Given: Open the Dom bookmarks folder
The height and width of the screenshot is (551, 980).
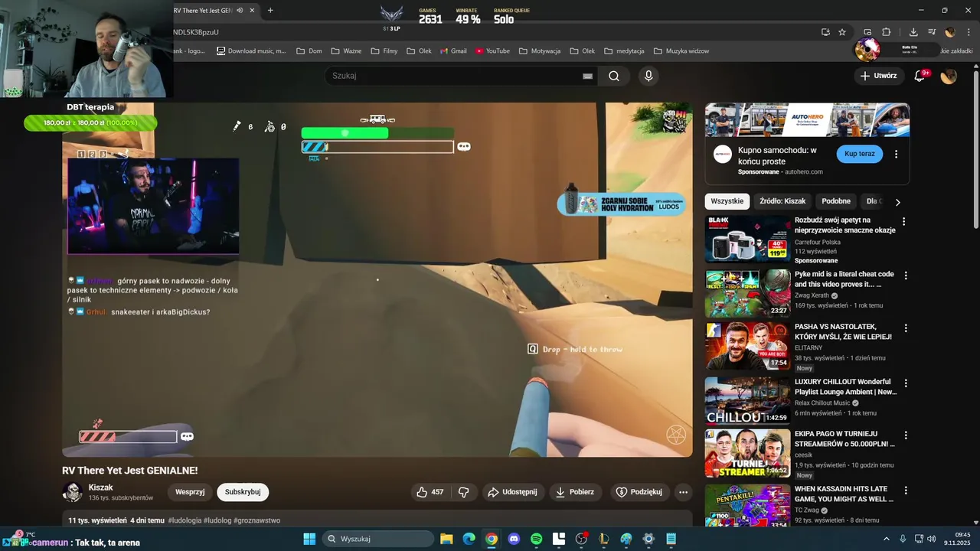Looking at the screenshot, I should (309, 51).
